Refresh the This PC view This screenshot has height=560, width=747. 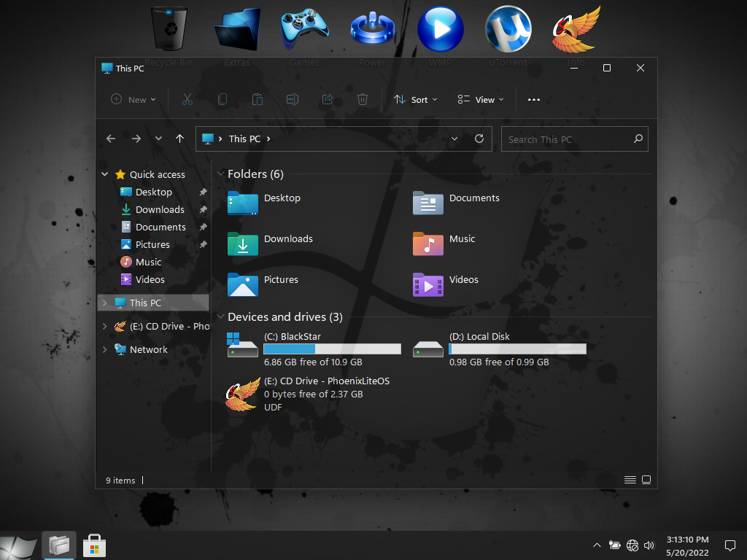479,139
